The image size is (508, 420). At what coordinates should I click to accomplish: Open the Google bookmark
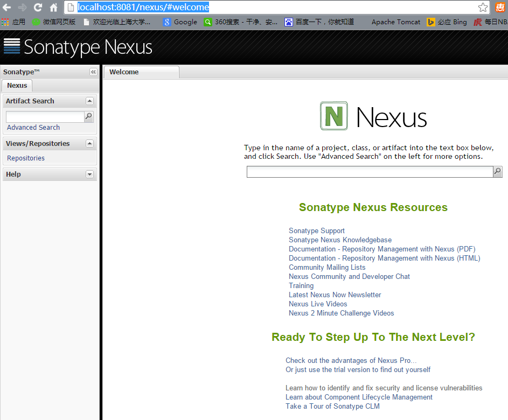[180, 22]
